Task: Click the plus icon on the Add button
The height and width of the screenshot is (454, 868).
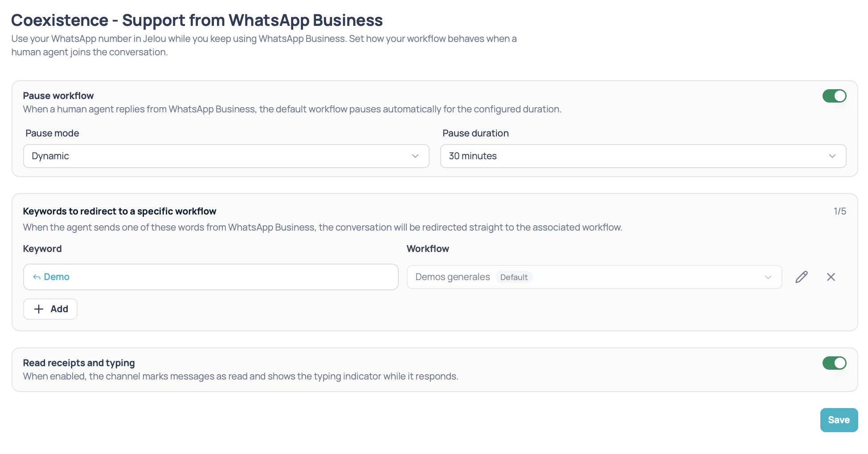Action: [x=39, y=309]
